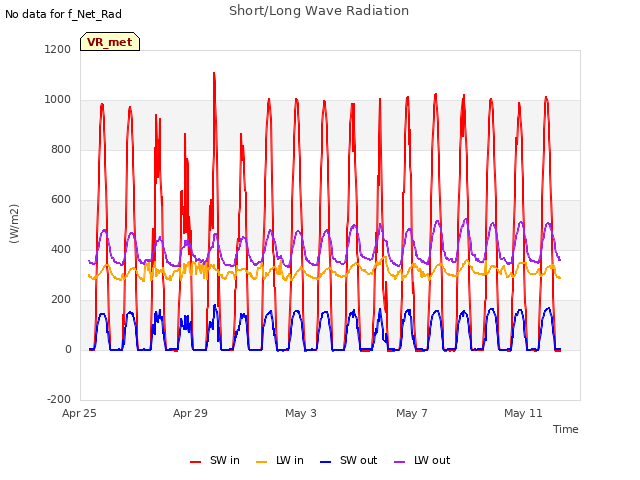The image size is (640, 480).
Task: Click the -200 y-axis tick label
Action: coord(59,399)
